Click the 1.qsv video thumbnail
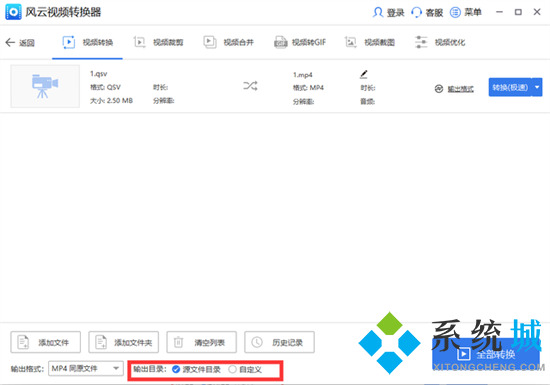The width and height of the screenshot is (550, 385). 45,86
